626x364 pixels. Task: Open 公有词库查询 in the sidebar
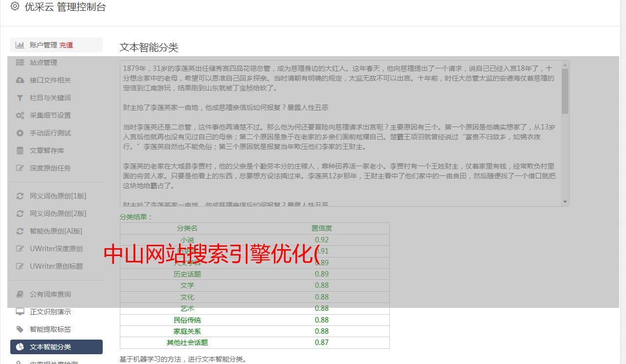(50, 294)
